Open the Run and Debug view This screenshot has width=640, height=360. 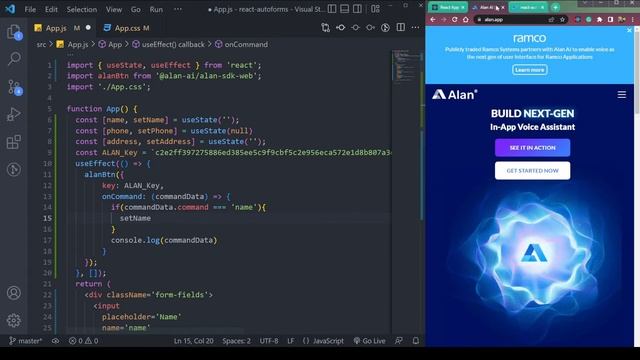click(x=14, y=115)
